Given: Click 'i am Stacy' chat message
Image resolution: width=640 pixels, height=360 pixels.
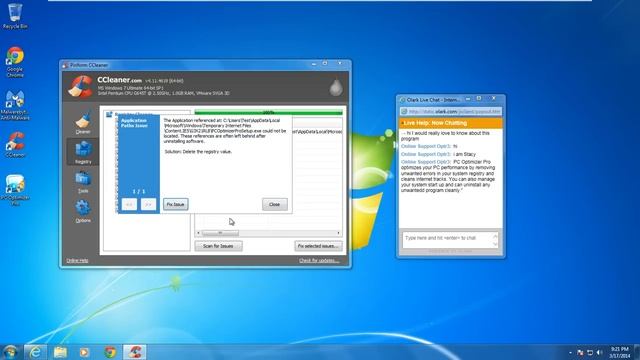Looking at the screenshot, I should pos(464,154).
